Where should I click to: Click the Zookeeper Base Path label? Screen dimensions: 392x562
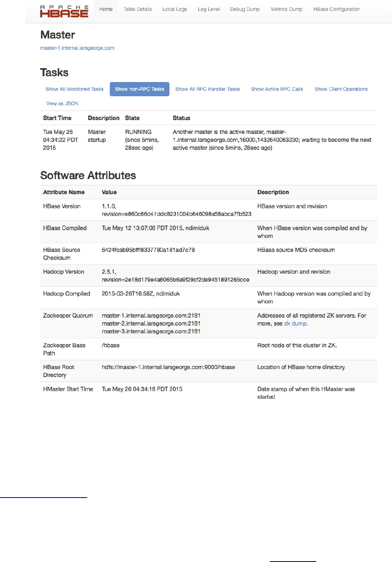[64, 349]
